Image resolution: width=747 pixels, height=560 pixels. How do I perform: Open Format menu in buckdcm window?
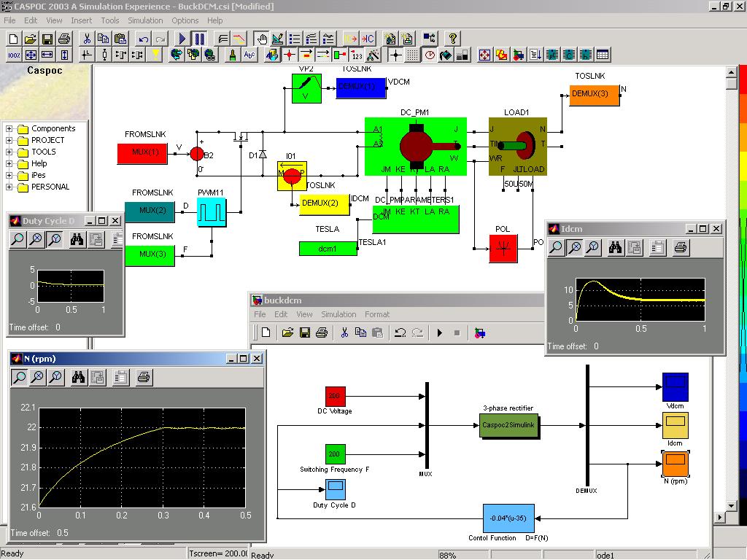tap(377, 314)
